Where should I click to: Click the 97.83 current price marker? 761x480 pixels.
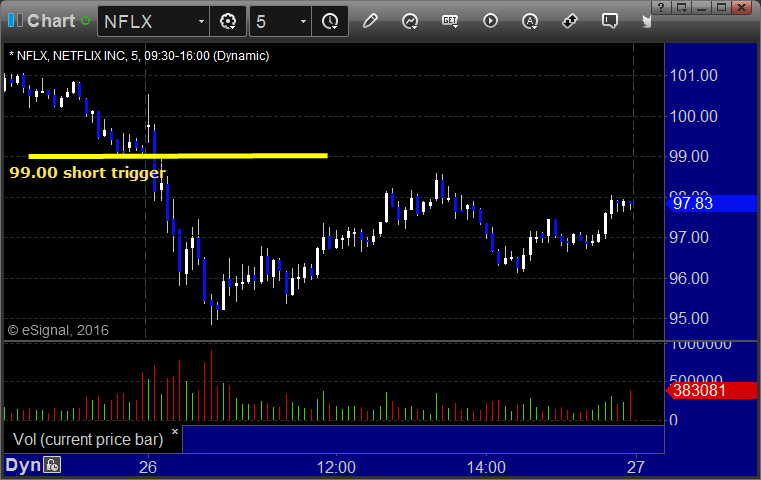point(711,203)
